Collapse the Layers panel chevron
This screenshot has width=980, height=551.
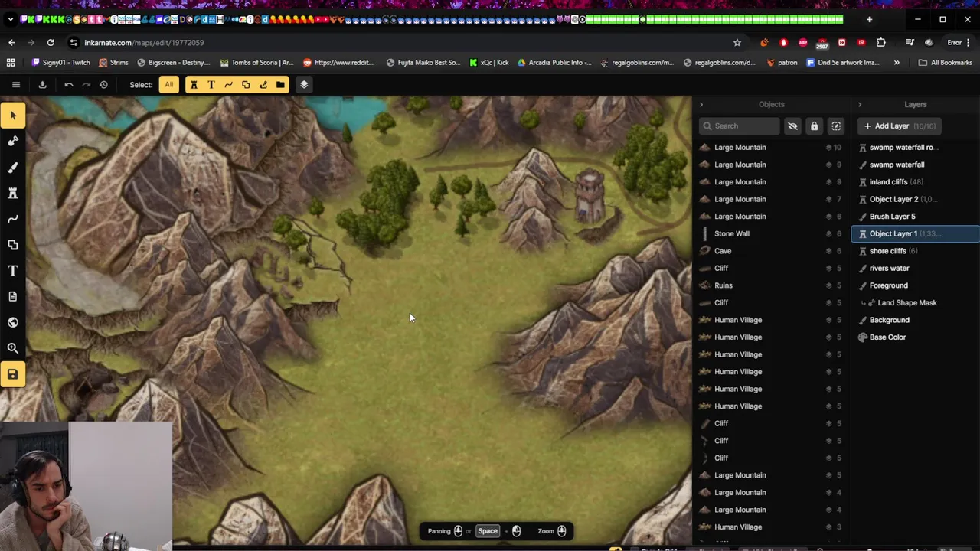click(859, 104)
